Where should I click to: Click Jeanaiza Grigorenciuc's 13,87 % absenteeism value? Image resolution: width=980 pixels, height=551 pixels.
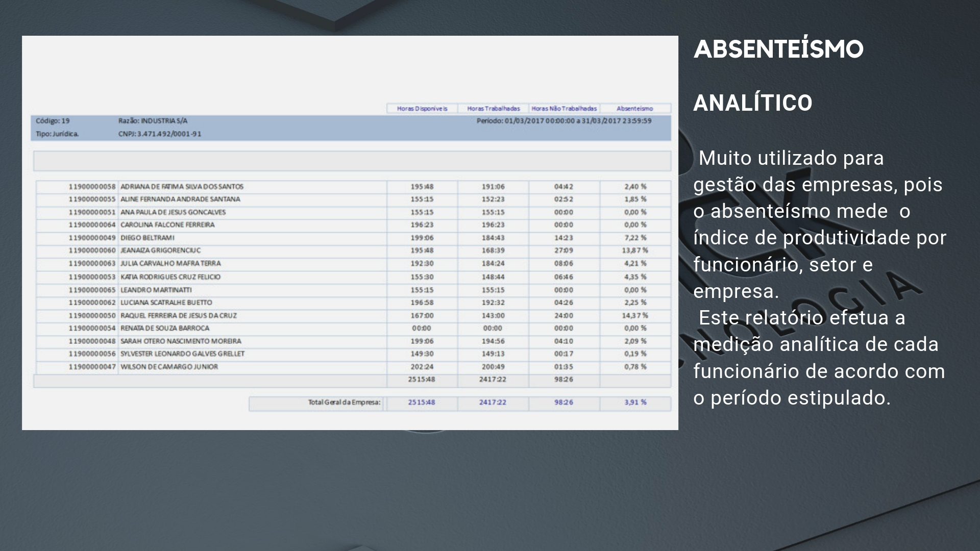pos(635,251)
